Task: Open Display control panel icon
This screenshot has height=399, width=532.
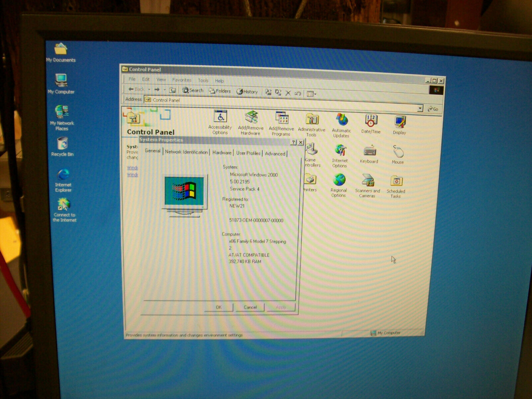Action: [399, 125]
